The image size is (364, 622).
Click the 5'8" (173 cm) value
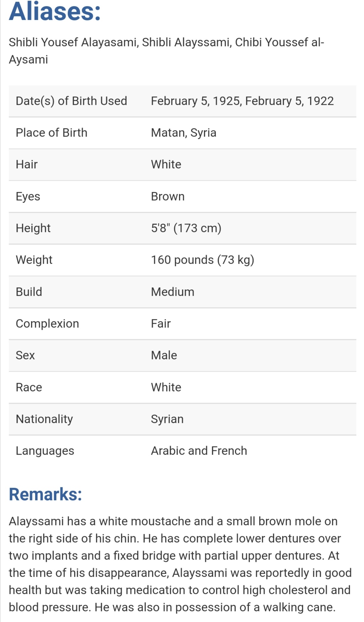pos(186,228)
